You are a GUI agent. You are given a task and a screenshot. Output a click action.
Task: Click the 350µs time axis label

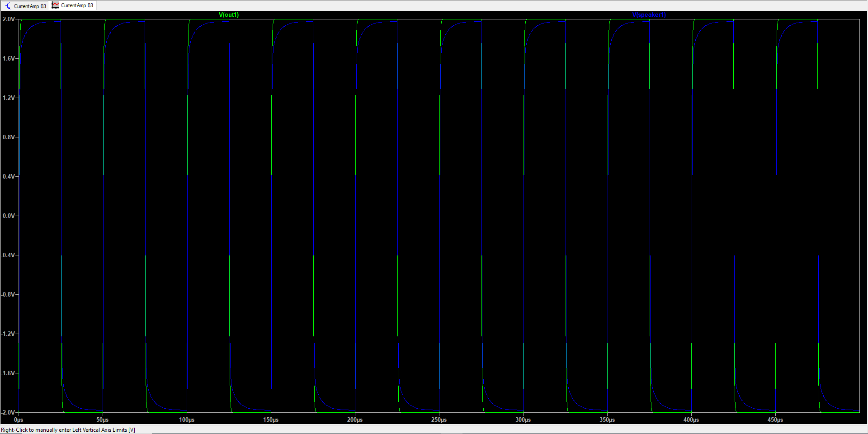pyautogui.click(x=607, y=420)
